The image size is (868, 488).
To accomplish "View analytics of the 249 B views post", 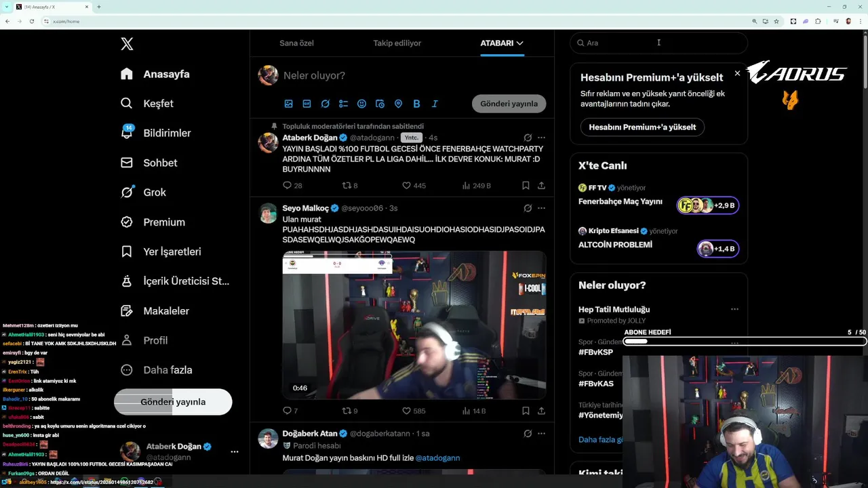I will click(476, 185).
